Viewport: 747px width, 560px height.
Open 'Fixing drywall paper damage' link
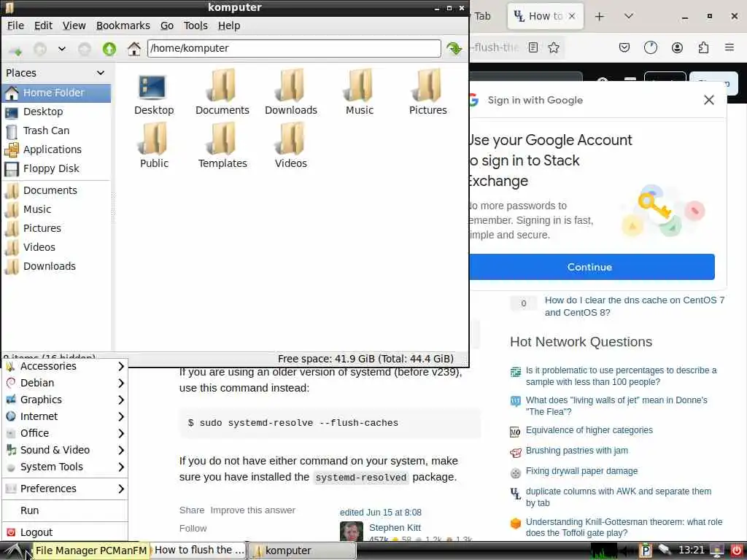tap(581, 471)
